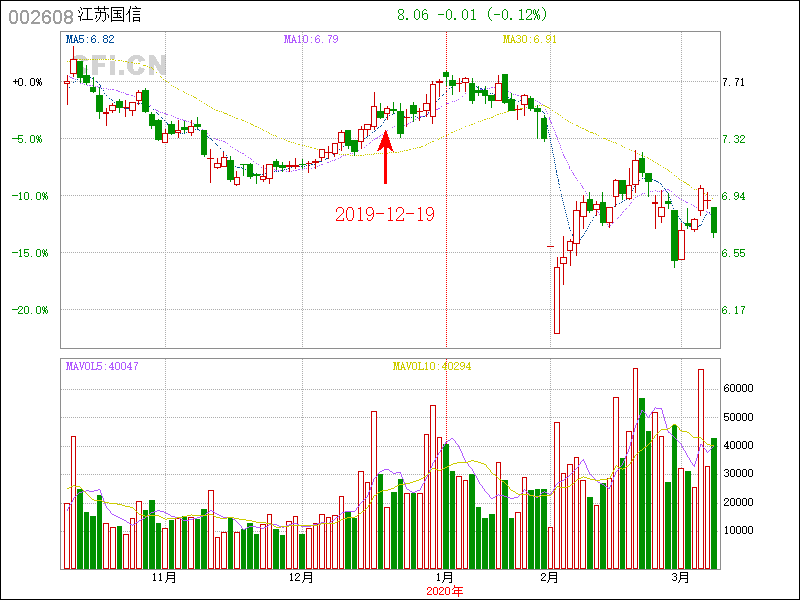The height and width of the screenshot is (600, 800).
Task: Click the 12月 label on time axis
Action: tap(301, 577)
